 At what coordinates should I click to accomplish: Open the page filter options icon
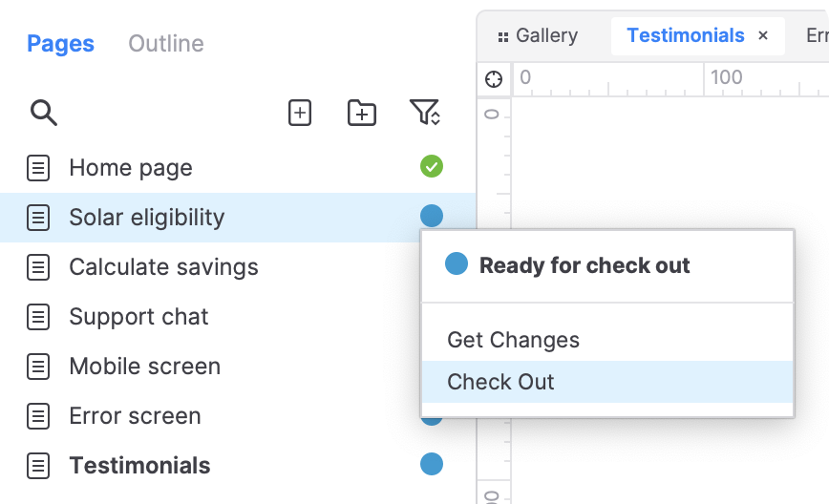coord(425,113)
